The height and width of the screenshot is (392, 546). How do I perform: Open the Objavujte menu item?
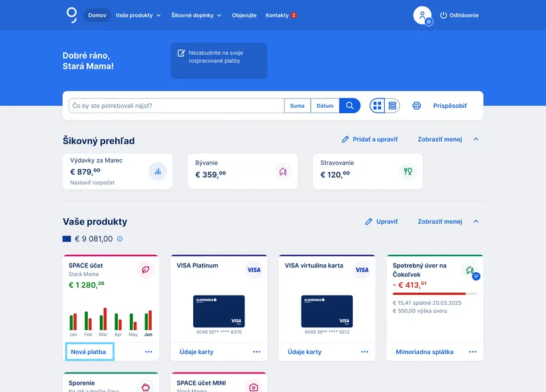click(244, 15)
